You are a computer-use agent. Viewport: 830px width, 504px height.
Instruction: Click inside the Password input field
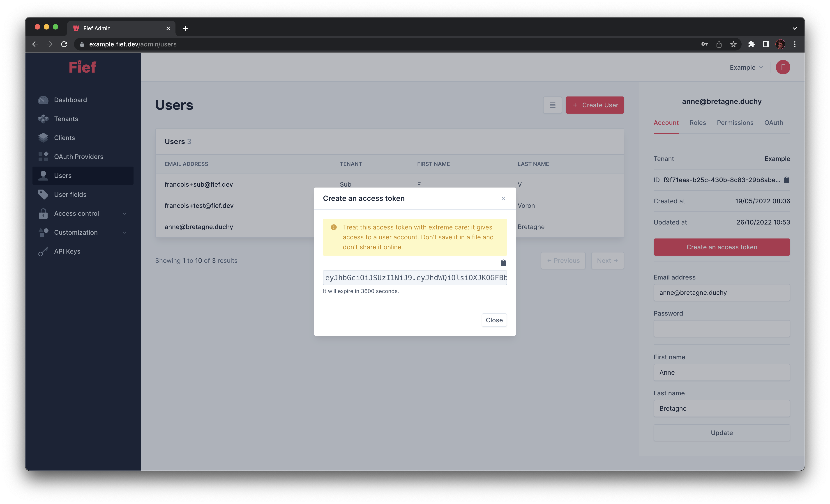pos(722,328)
